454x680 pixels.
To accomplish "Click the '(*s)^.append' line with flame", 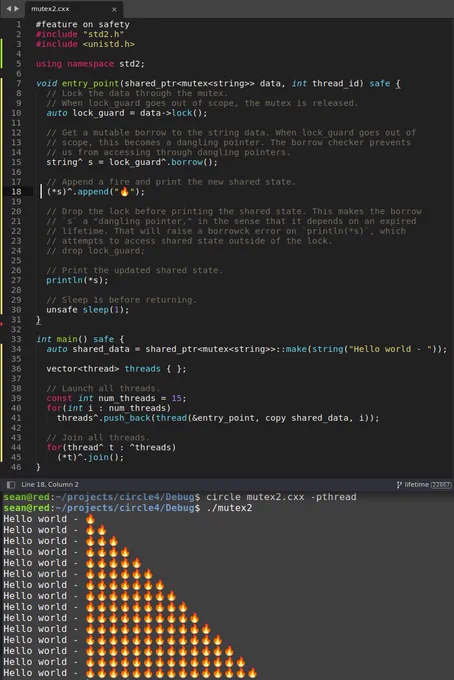I will pyautogui.click(x=95, y=192).
